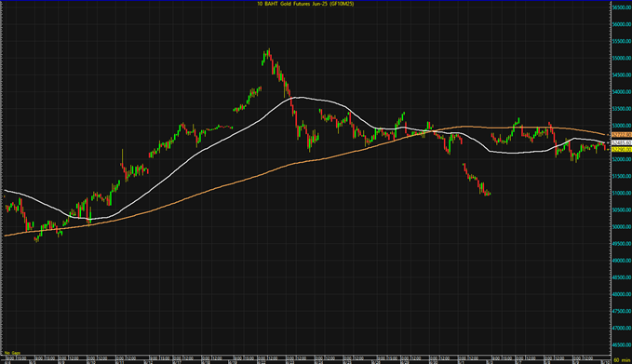Click the 54500.00 price axis label
This screenshot has width=632, height=364.
click(x=622, y=75)
